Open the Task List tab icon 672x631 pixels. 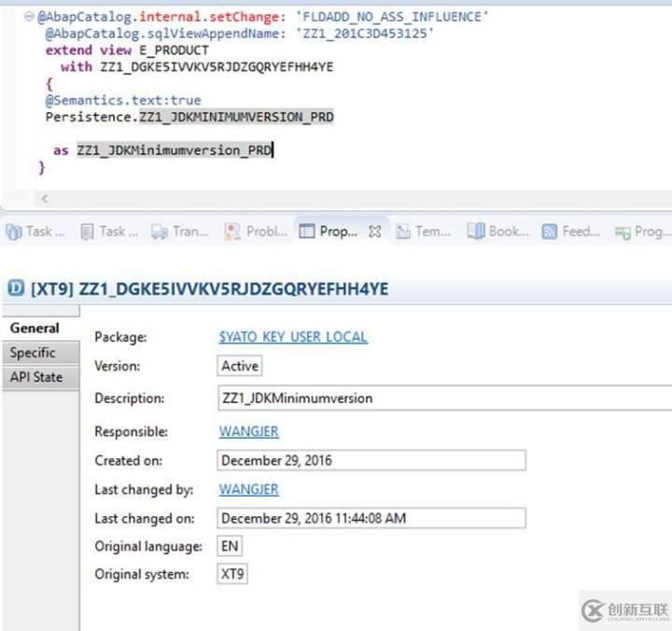coord(88,231)
